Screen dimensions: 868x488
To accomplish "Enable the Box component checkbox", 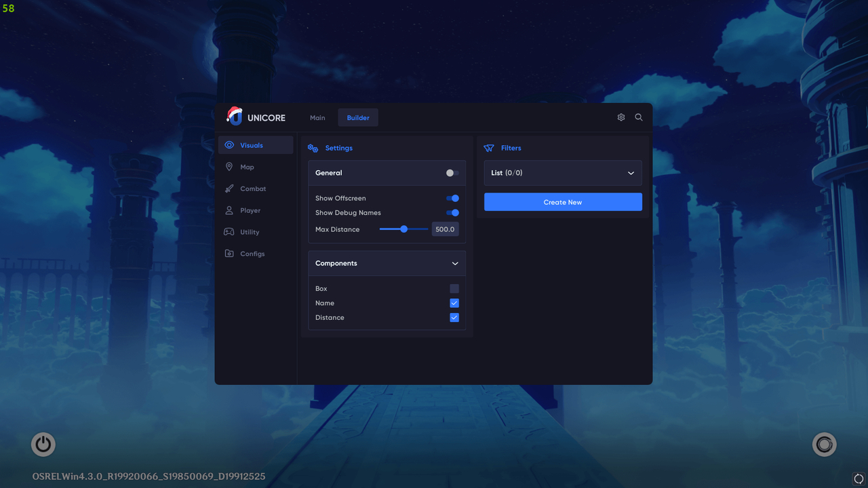I will click(454, 288).
